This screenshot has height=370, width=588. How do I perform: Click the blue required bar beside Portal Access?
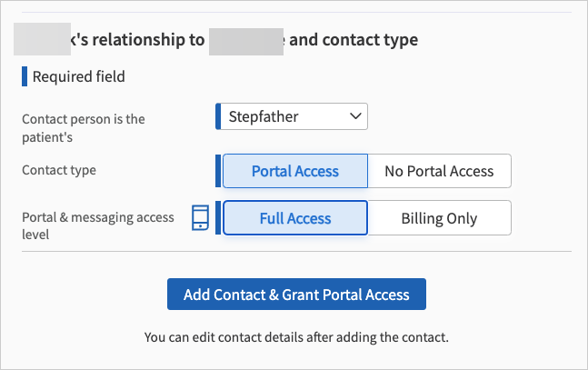(x=218, y=171)
